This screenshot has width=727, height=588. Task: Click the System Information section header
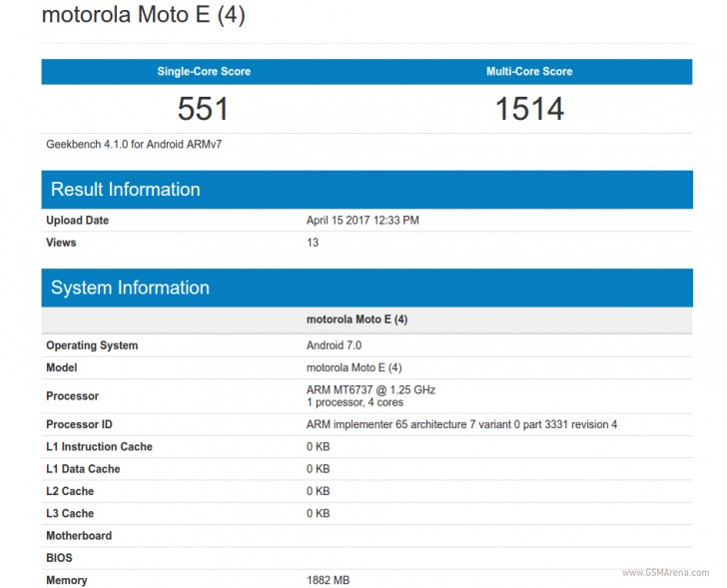click(130, 288)
